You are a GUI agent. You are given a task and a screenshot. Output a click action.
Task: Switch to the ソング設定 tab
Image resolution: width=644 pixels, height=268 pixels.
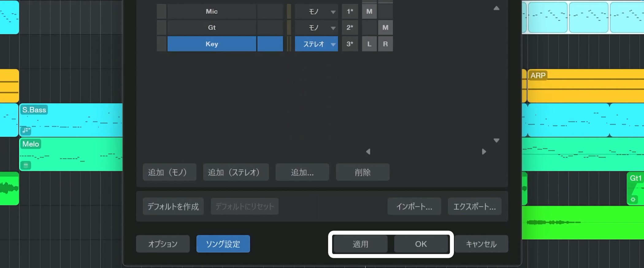coord(223,244)
